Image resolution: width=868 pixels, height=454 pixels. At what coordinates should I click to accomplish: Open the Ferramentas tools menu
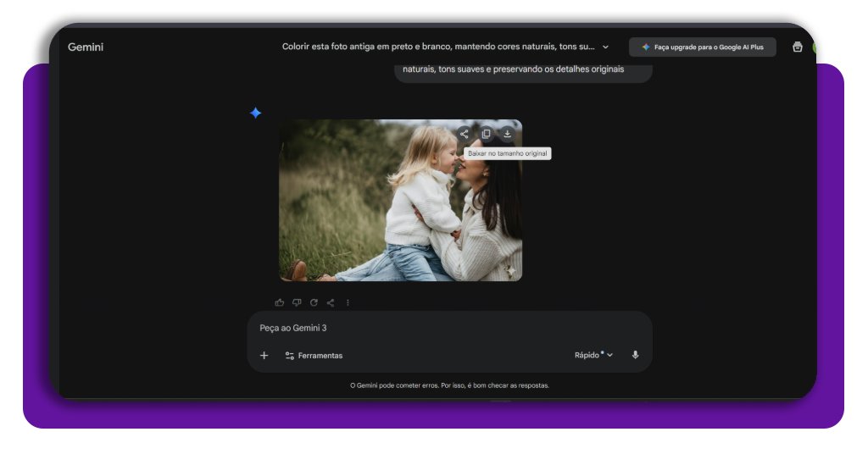click(x=314, y=356)
